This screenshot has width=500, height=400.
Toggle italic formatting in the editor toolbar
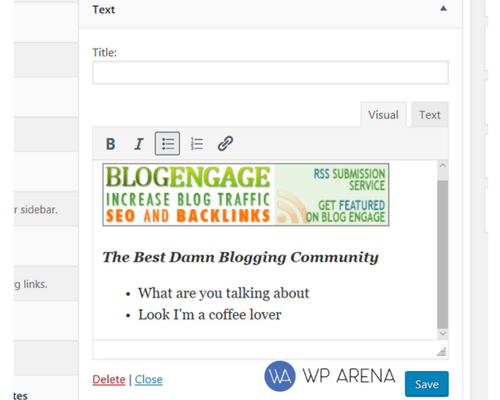click(x=139, y=144)
